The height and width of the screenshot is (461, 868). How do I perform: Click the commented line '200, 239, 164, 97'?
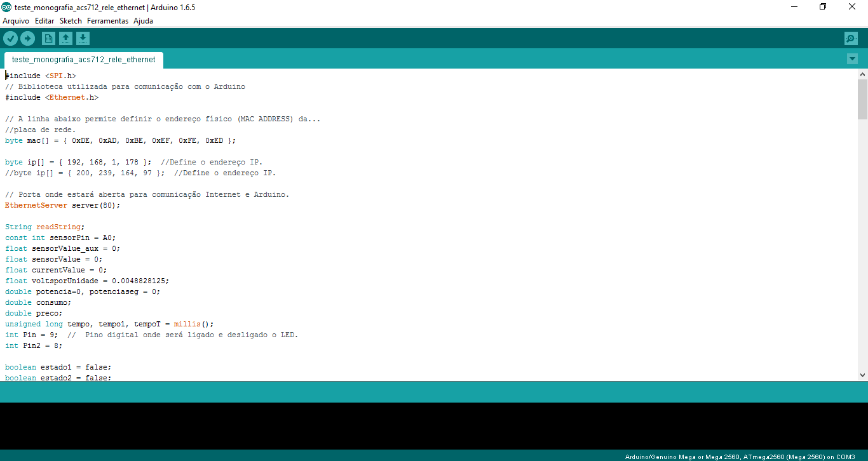140,173
